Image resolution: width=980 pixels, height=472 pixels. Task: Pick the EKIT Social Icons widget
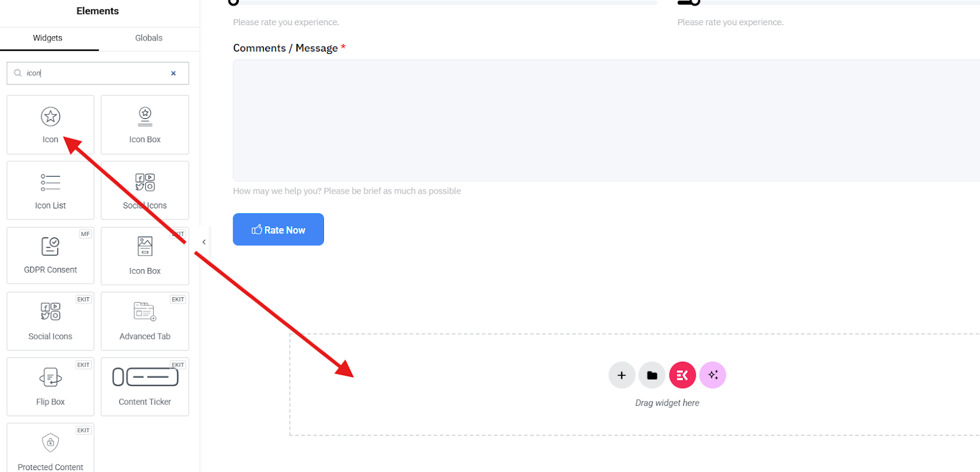pos(50,321)
